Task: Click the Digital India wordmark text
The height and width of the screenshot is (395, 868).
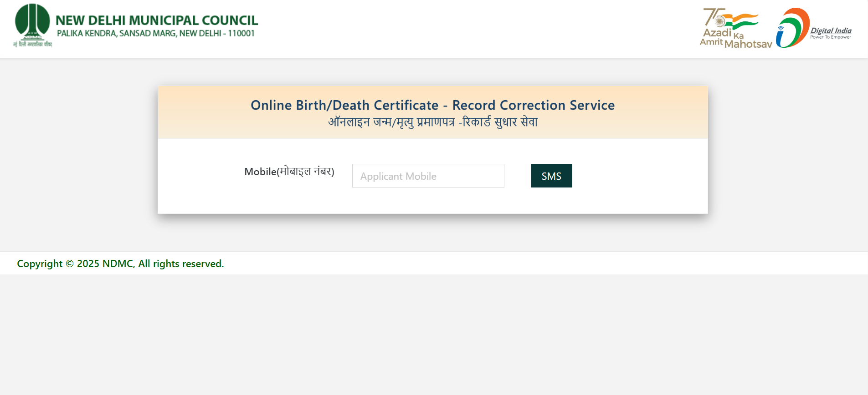Action: tap(831, 30)
